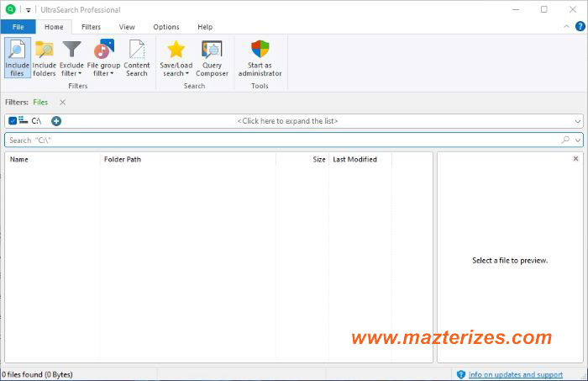588x381 pixels.
Task: Click the UltraSearch app logo icon
Action: (x=10, y=9)
